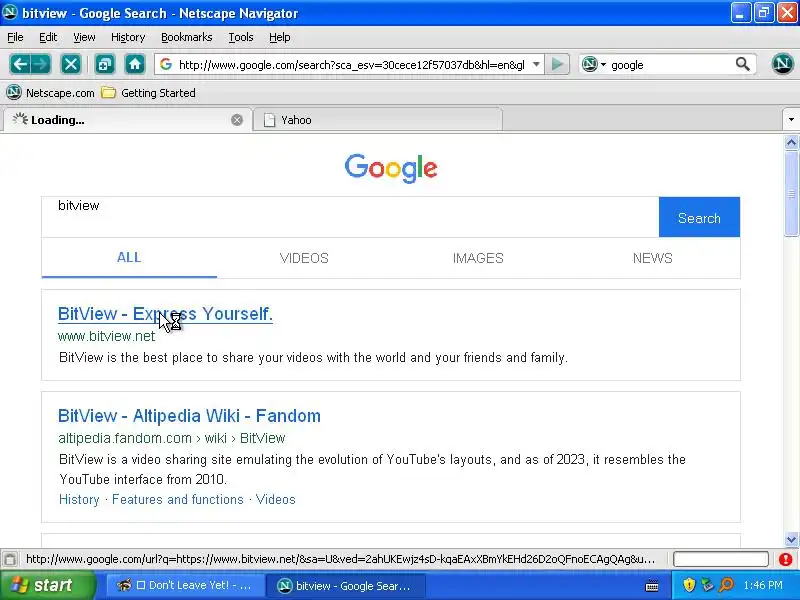Click the vertical scrollbar thumb
Image resolution: width=800 pixels, height=600 pixels.
point(791,193)
